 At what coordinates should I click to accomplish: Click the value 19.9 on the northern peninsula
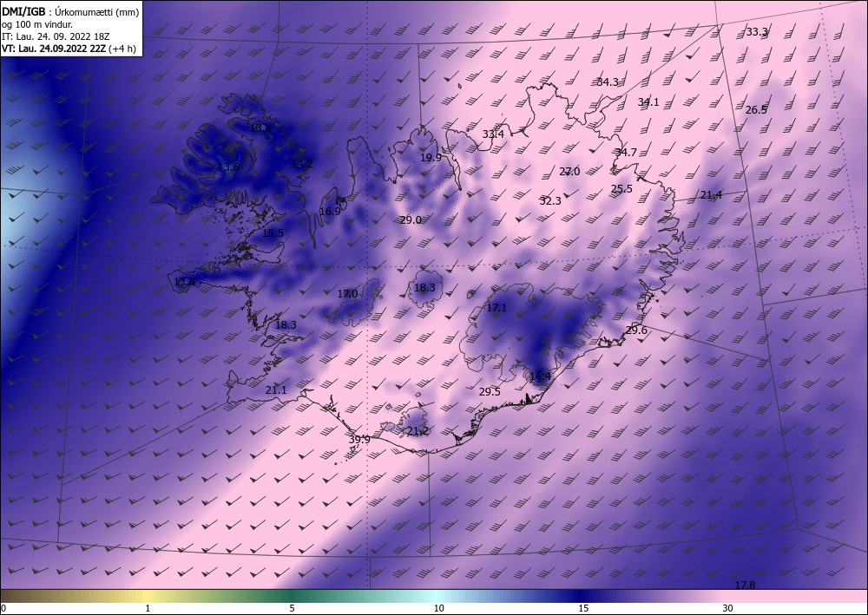click(x=431, y=158)
